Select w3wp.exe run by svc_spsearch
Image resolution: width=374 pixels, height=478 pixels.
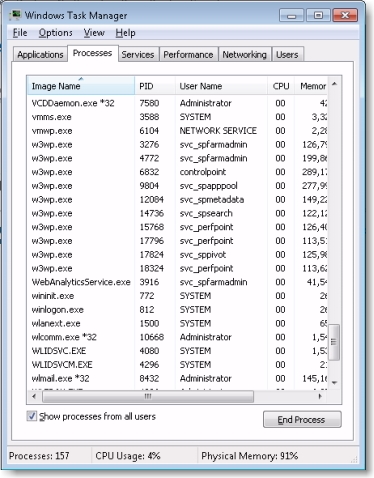177,213
